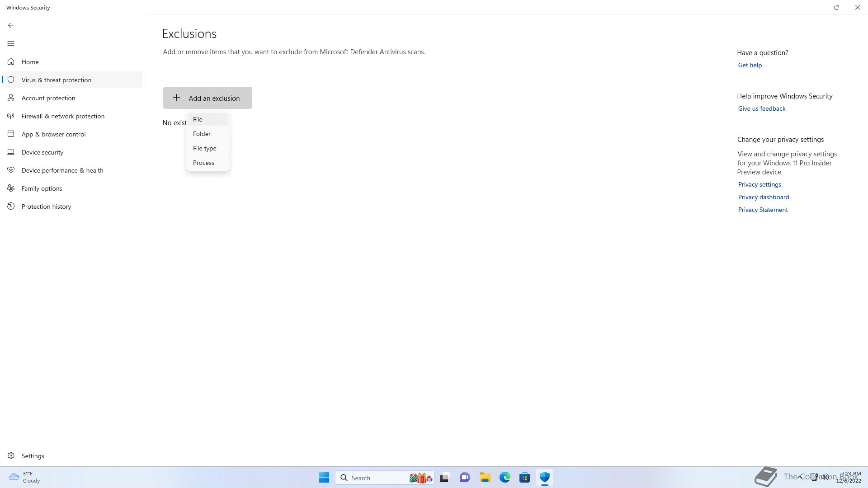
Task: Open the Windows Start menu
Action: [324, 478]
